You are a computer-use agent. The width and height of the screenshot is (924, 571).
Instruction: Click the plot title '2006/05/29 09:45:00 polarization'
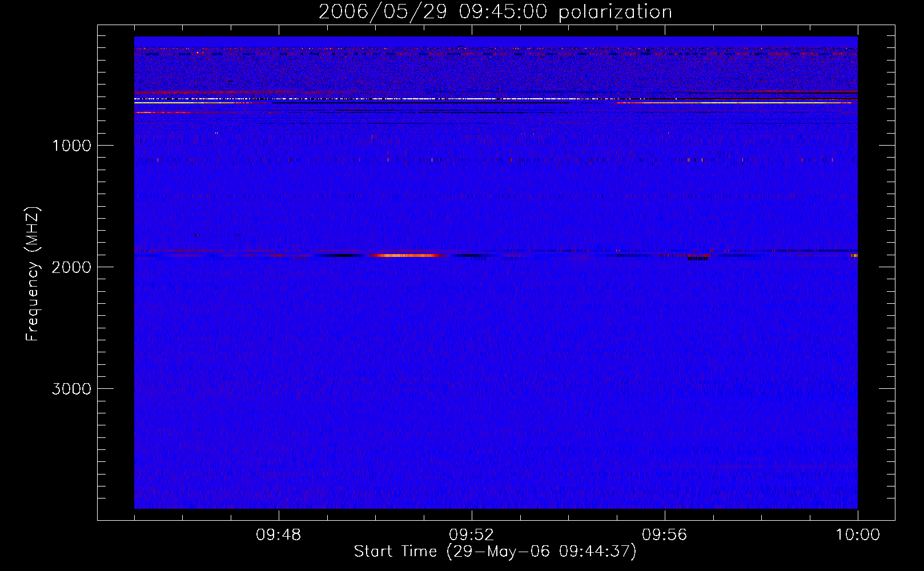(495, 12)
